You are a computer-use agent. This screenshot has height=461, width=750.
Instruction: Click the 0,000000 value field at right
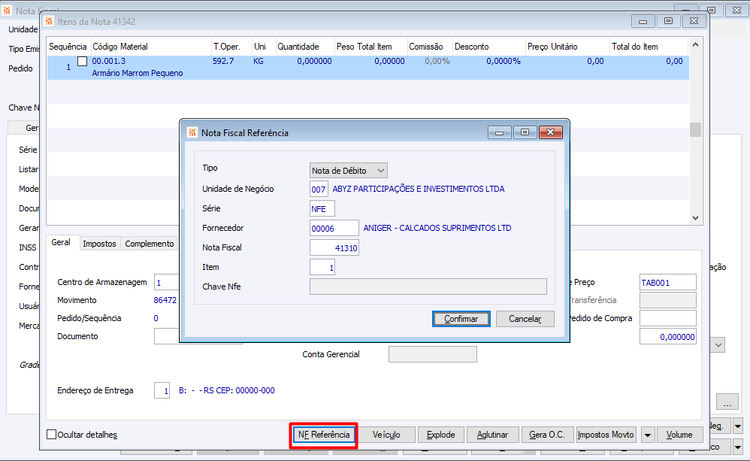point(668,337)
